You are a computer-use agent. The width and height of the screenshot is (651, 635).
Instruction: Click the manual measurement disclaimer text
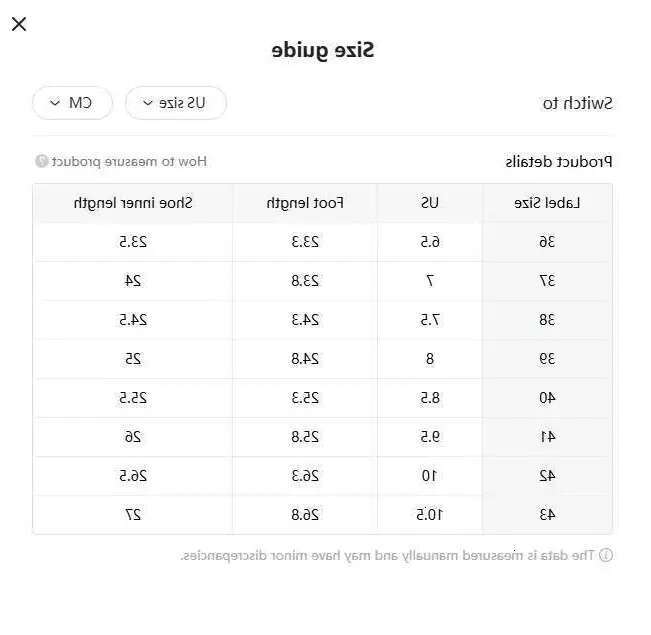point(388,555)
